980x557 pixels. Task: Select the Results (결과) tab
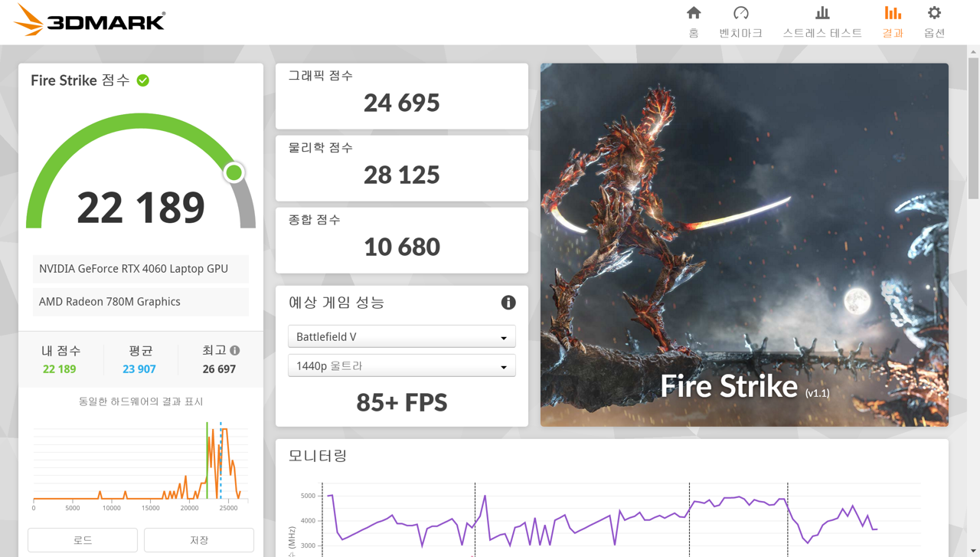click(x=893, y=21)
